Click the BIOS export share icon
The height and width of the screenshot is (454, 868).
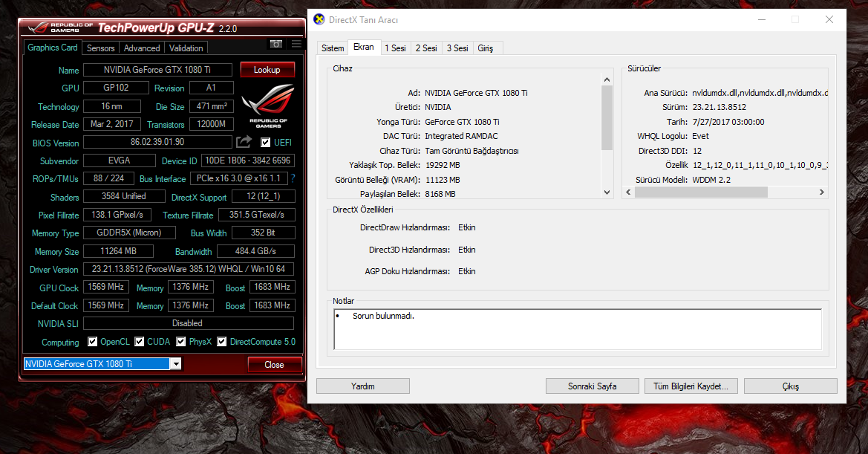coord(244,142)
